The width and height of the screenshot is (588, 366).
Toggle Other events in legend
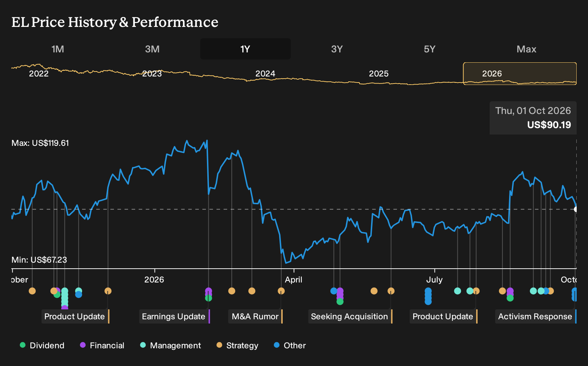[290, 345]
